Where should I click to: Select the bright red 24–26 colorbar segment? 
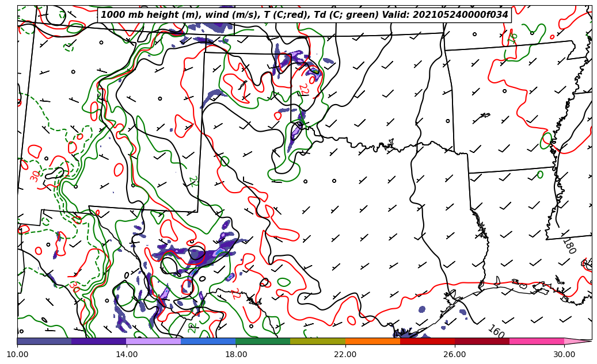pos(427,341)
